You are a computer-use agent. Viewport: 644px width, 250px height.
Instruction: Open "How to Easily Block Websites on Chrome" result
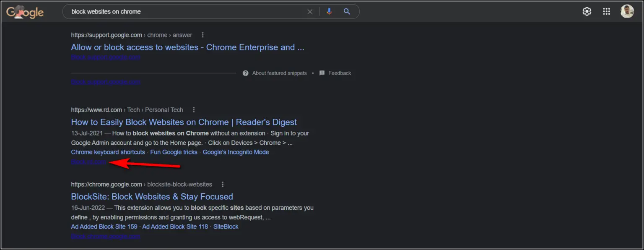pyautogui.click(x=184, y=122)
